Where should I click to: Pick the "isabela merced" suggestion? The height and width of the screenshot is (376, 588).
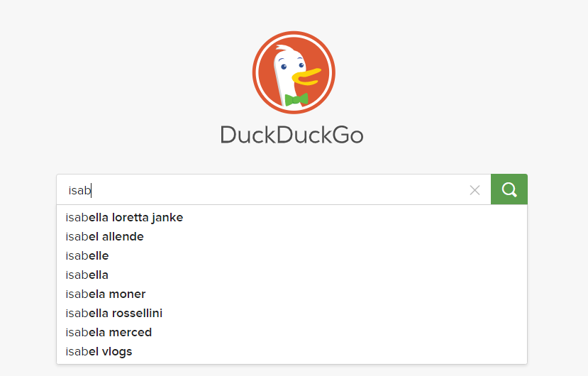click(292, 333)
